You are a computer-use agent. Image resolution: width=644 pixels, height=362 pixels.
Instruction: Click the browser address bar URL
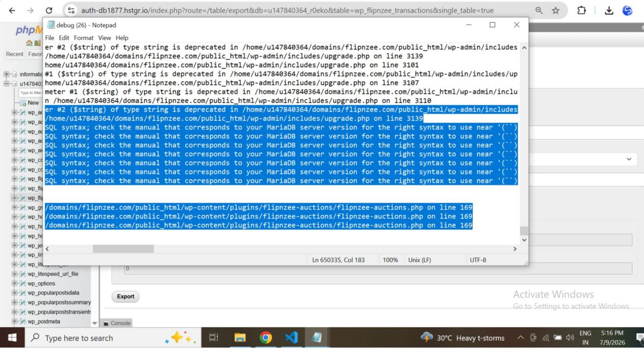pos(287,11)
